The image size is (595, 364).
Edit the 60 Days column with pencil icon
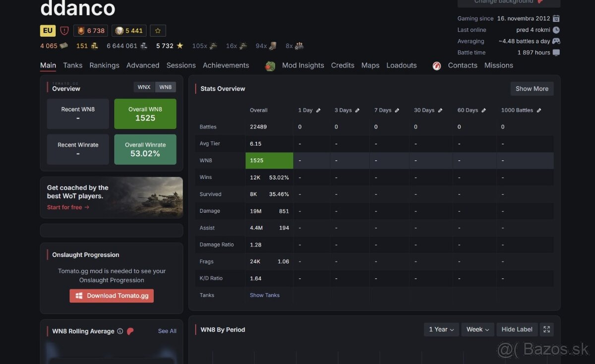click(483, 111)
